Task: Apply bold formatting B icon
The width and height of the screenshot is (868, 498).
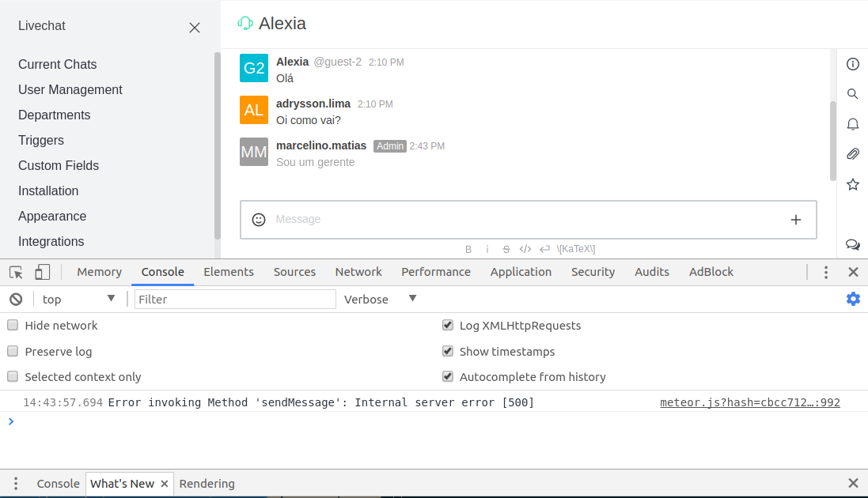Action: click(468, 249)
